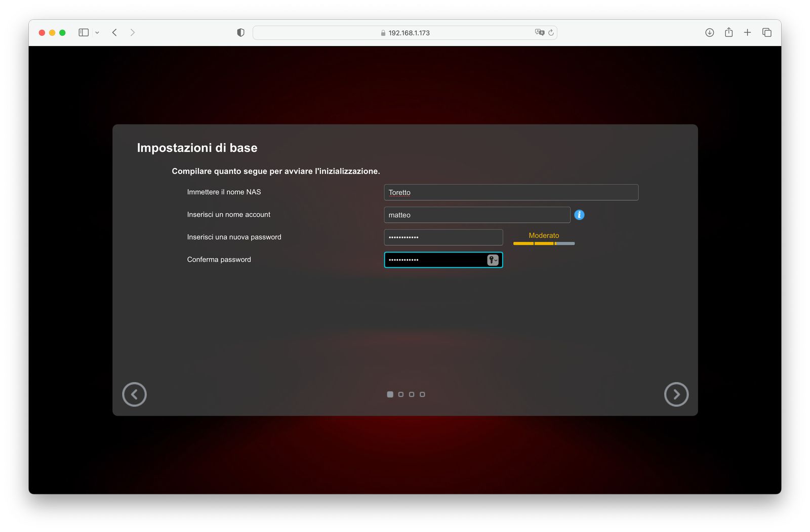Select the third page indicator dot

[412, 394]
